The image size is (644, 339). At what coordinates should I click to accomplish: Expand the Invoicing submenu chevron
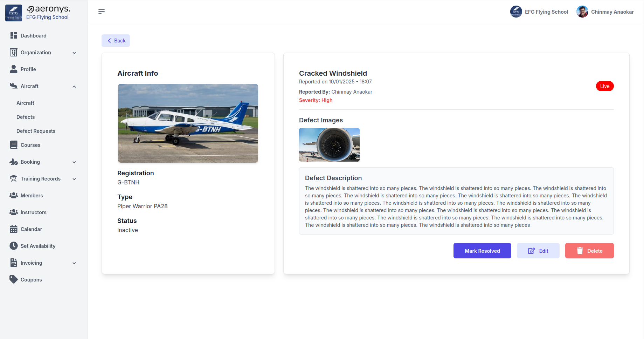[x=74, y=263]
